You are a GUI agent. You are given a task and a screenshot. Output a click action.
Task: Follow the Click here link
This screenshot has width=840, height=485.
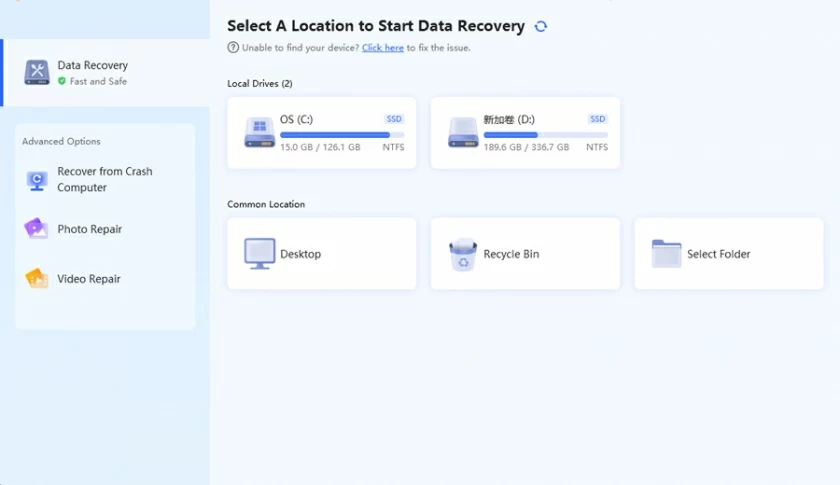click(x=382, y=48)
